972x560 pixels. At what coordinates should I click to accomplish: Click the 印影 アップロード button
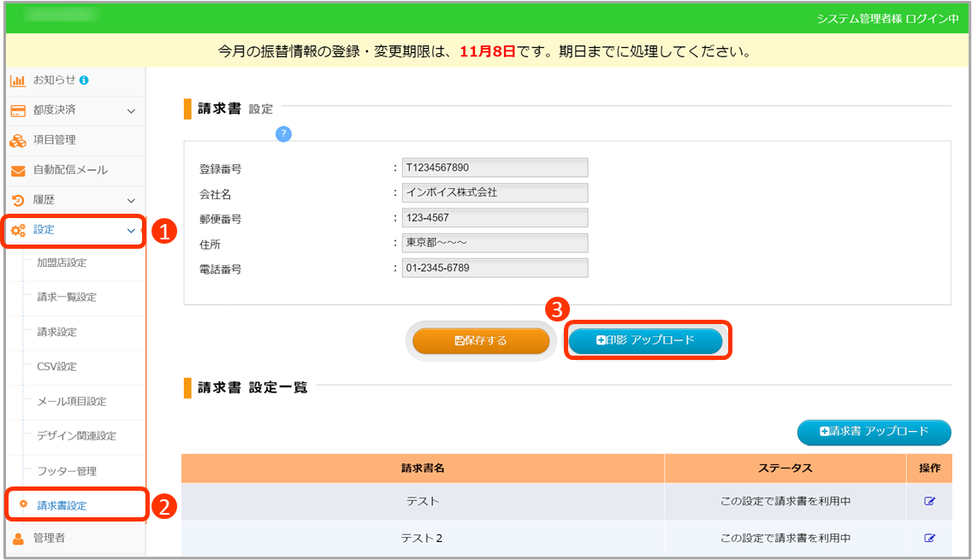coord(646,340)
